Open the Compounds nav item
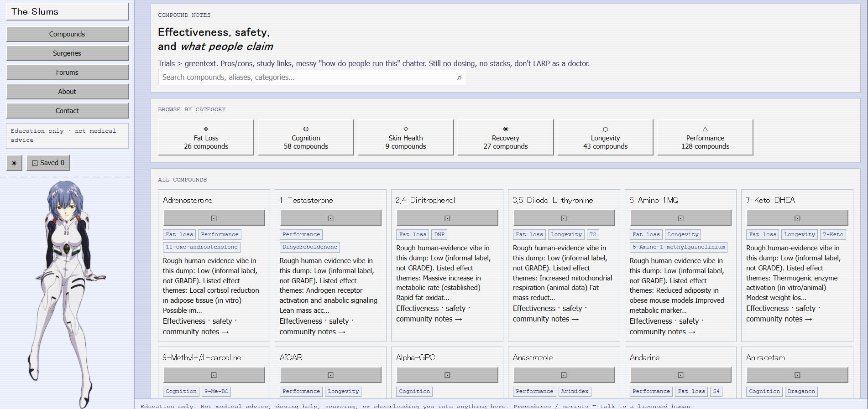Image resolution: width=868 pixels, height=409 pixels. 67,34
